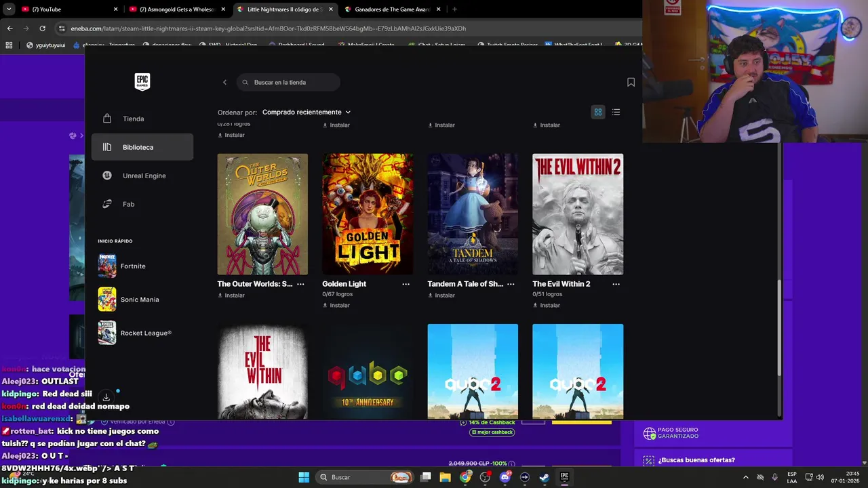The image size is (868, 488).
Task: Click the taskbar Buscar search box
Action: (x=366, y=477)
